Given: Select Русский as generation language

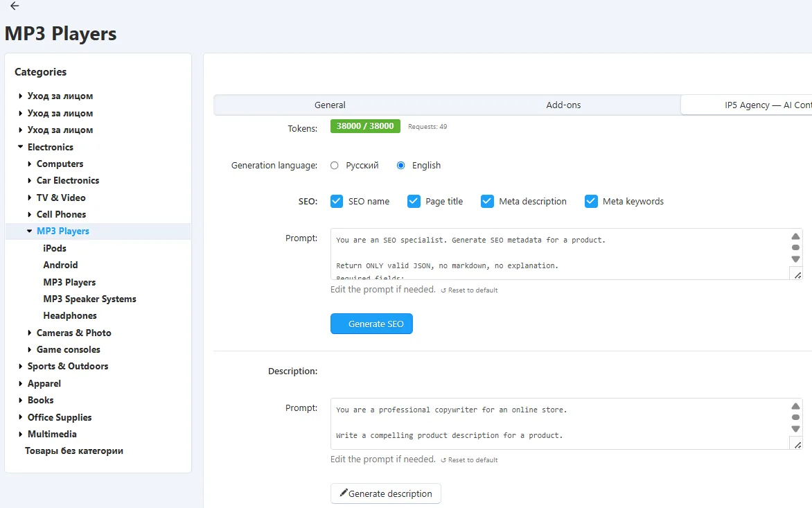Looking at the screenshot, I should 335,165.
